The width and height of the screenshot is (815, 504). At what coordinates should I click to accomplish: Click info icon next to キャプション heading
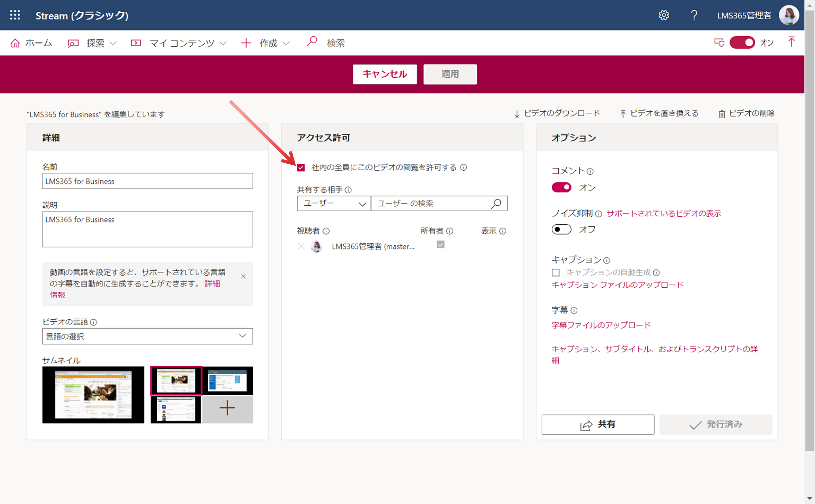click(607, 260)
